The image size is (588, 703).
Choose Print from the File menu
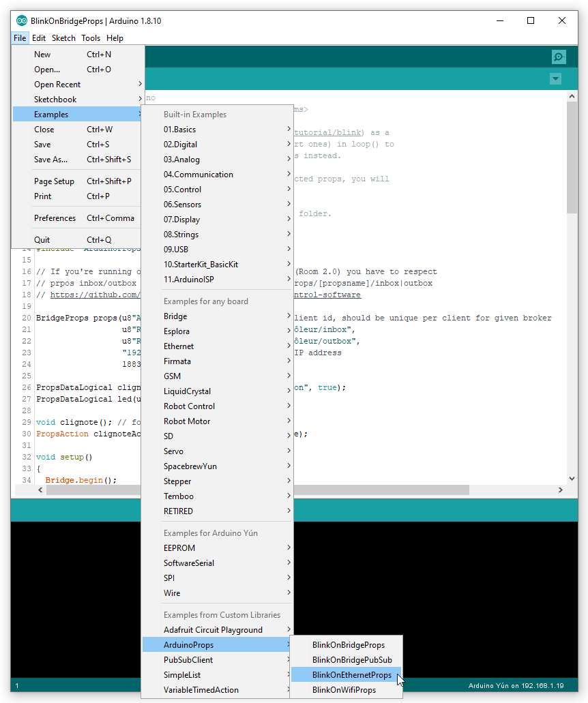pyautogui.click(x=78, y=196)
